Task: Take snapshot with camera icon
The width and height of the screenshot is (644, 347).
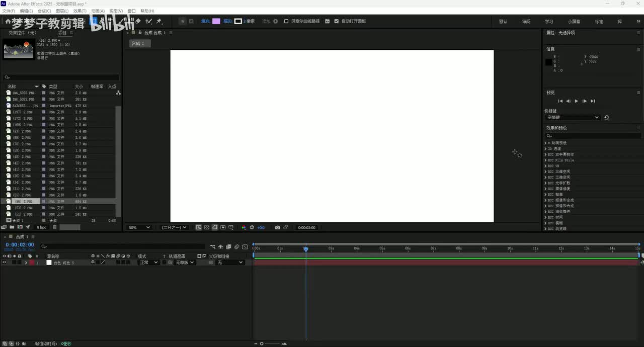Action: point(278,227)
